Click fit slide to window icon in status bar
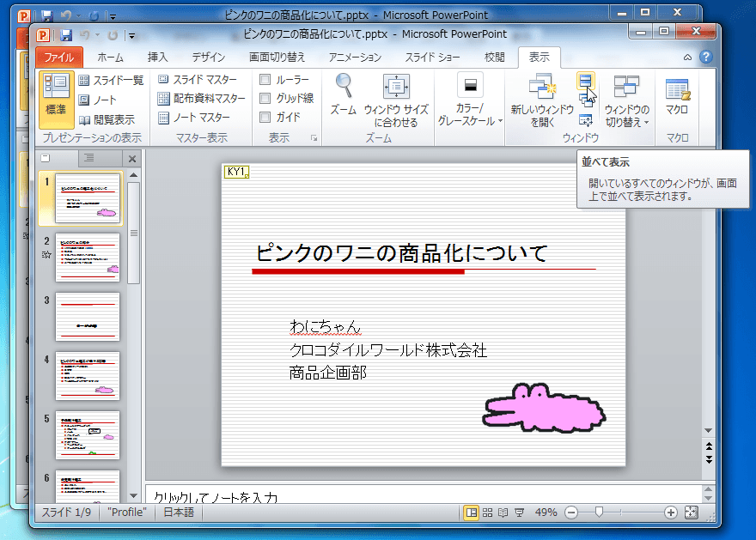 (692, 513)
